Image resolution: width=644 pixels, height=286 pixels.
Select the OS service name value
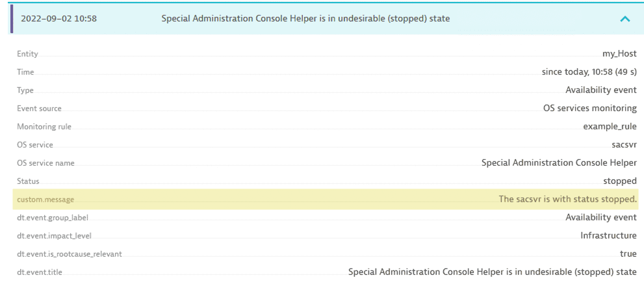coord(559,163)
